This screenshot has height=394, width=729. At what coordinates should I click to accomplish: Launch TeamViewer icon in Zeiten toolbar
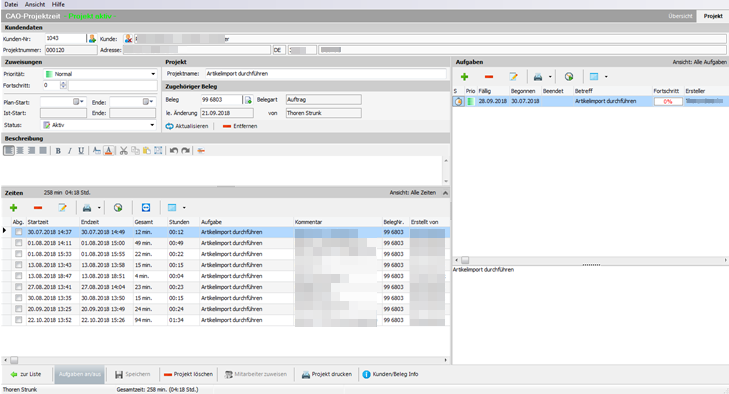click(146, 207)
